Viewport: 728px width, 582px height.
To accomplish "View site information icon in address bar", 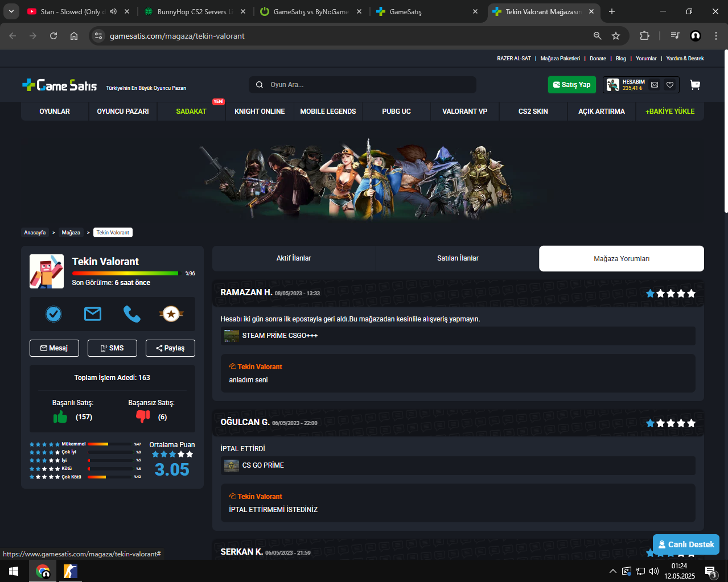I will pos(98,36).
